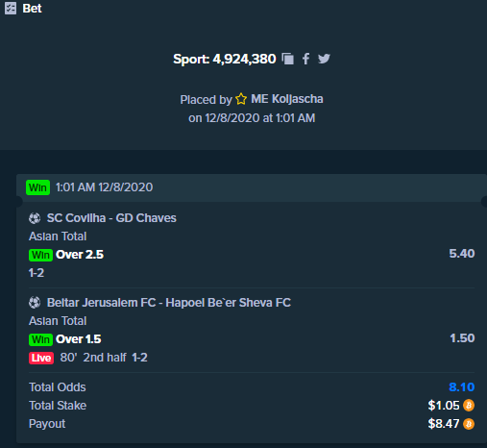Click the soccer ball icon for Beitar Jerusalem

(35, 303)
